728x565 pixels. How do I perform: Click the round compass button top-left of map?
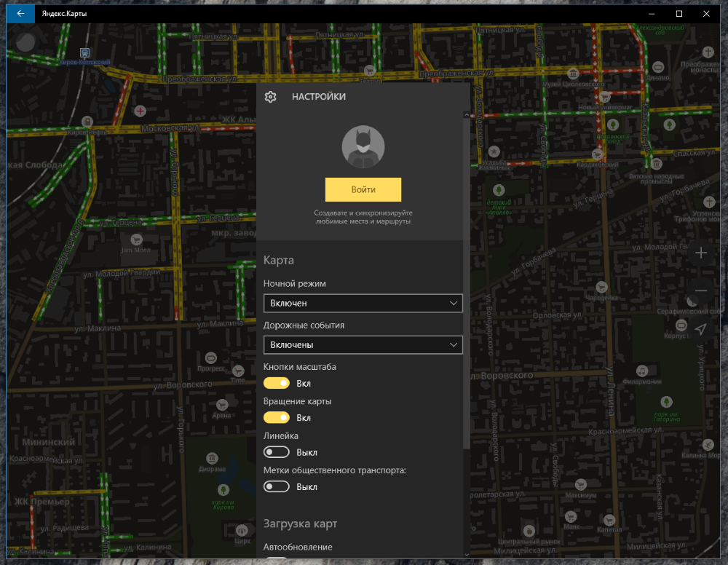click(x=25, y=42)
